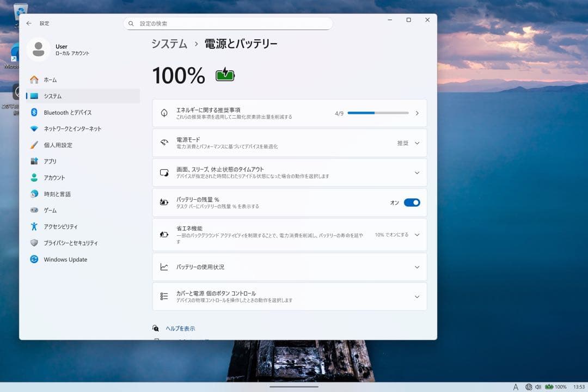The image size is (588, 392).
Task: Select the システム sidebar icon
Action: pyautogui.click(x=34, y=96)
